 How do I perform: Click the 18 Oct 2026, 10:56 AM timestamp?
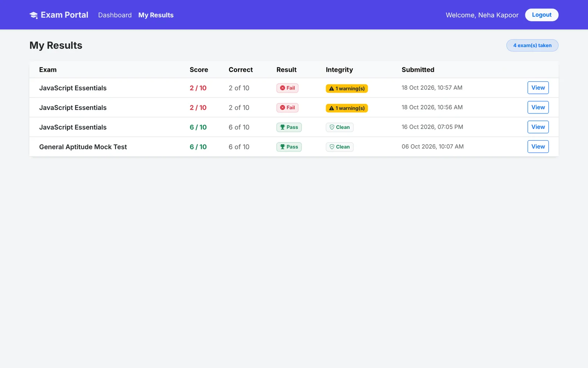(432, 107)
